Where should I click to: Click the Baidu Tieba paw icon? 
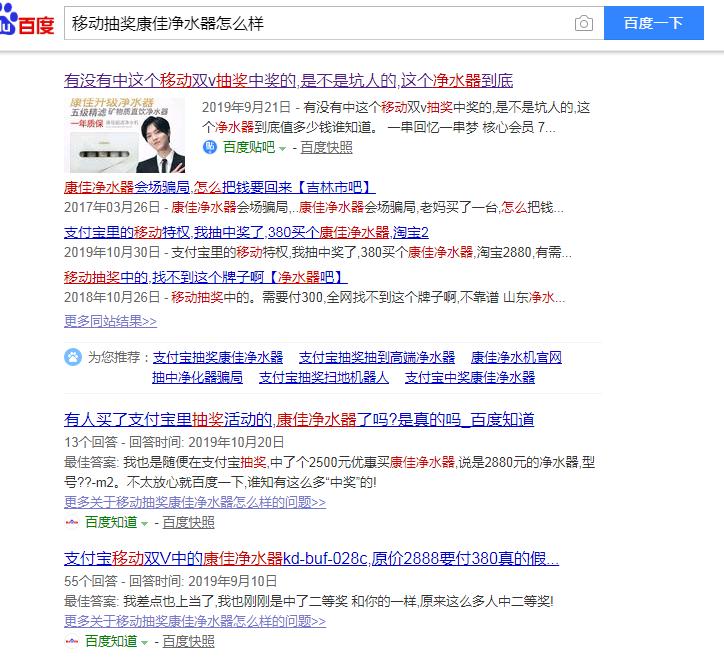[210, 147]
